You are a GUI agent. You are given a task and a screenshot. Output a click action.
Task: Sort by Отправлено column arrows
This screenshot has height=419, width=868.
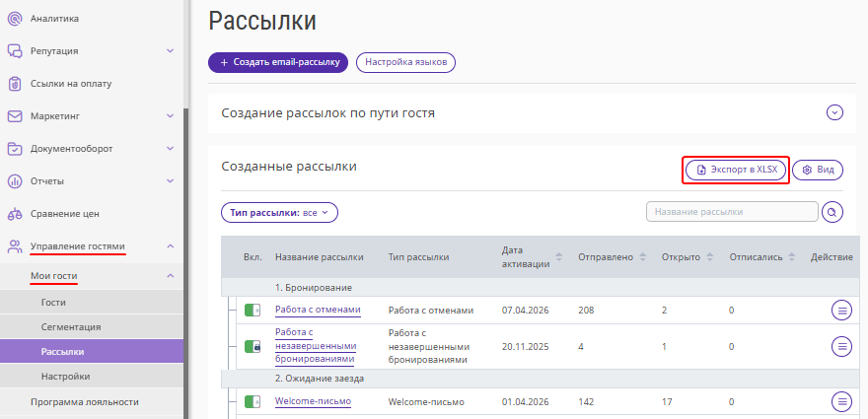[x=643, y=257]
